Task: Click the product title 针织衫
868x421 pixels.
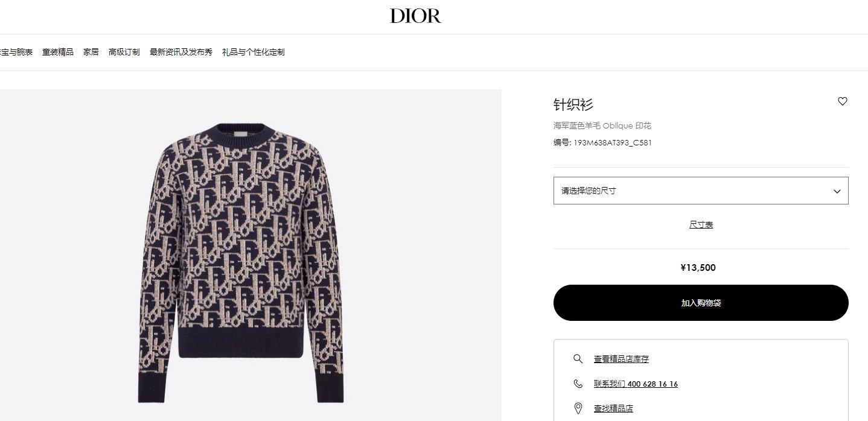Action: click(x=573, y=104)
